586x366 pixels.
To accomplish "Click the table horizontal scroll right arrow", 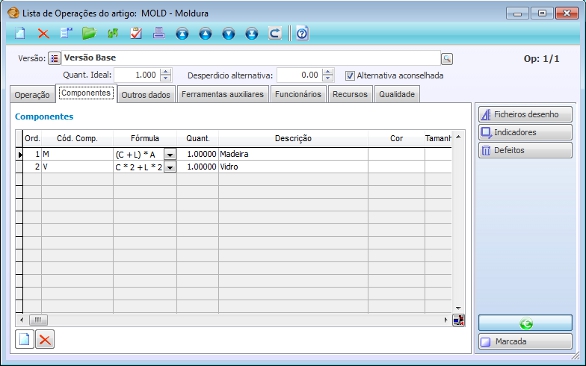I will 445,320.
